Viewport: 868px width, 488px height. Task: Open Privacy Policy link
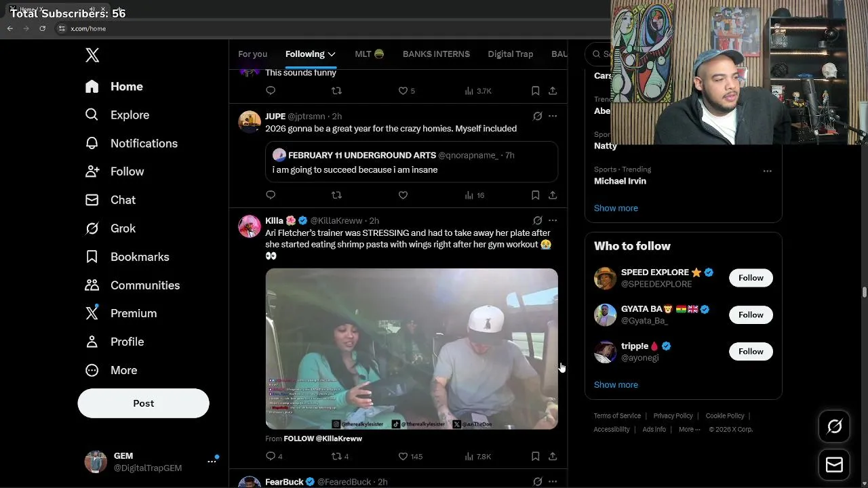673,416
